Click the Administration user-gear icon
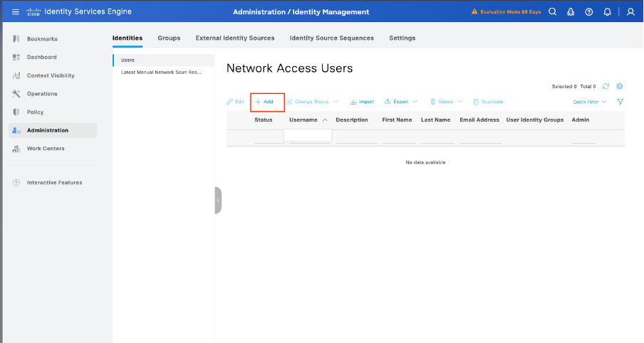 point(16,130)
